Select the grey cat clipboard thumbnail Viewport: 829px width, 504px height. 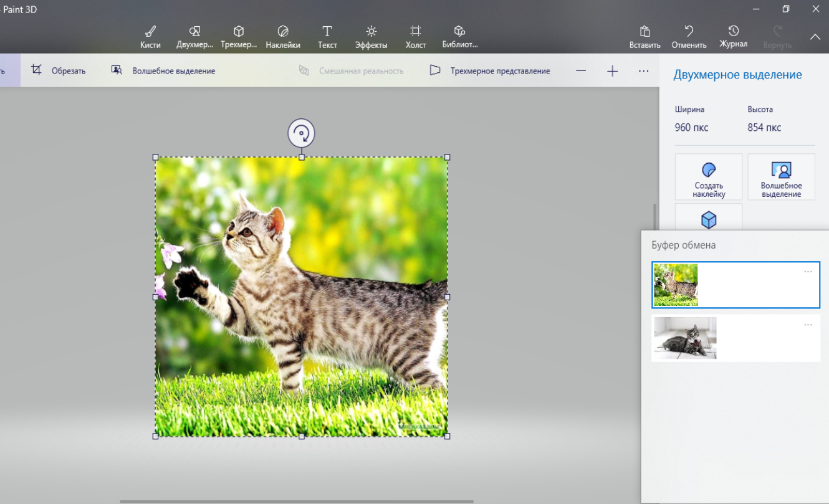tap(685, 338)
